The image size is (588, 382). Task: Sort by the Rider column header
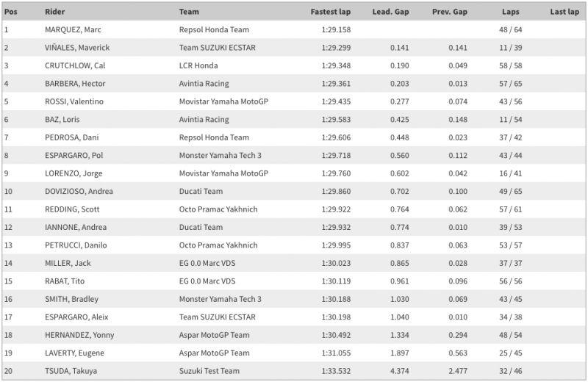pyautogui.click(x=54, y=12)
